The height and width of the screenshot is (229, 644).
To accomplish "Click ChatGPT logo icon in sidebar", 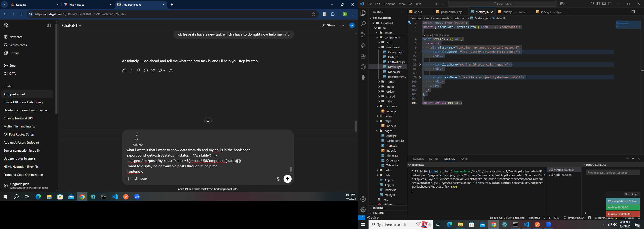I will tap(6, 25).
